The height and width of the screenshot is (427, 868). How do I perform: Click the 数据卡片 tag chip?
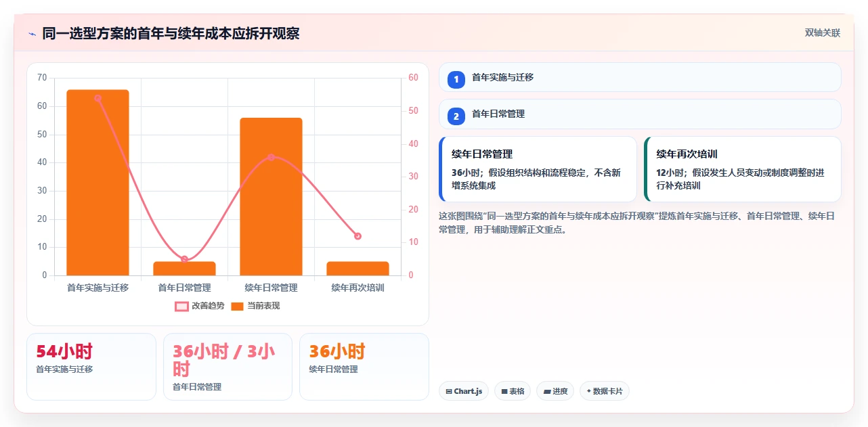pos(605,391)
